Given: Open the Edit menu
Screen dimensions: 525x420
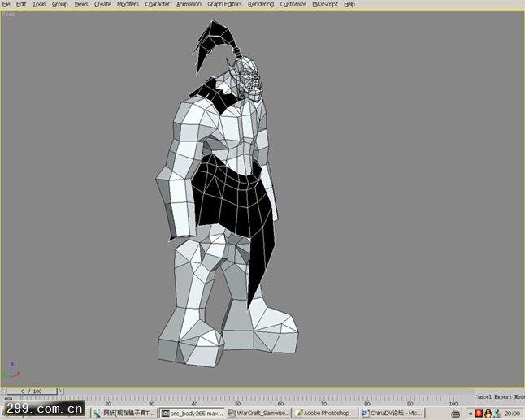Looking at the screenshot, I should (21, 4).
